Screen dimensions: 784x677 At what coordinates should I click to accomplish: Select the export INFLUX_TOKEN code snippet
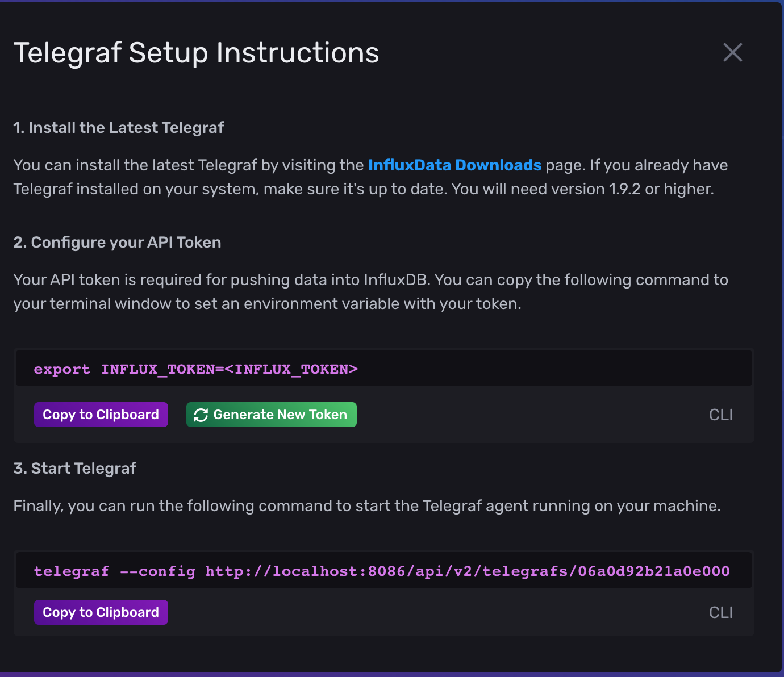[x=195, y=369]
